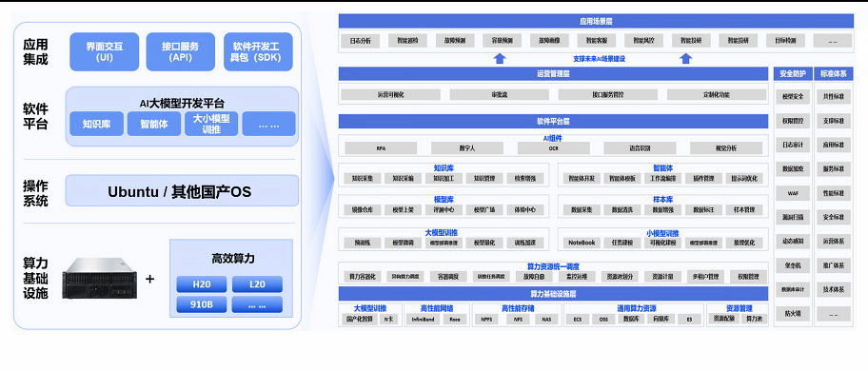Click the Ubuntu / 其他国产OS bar

182,191
